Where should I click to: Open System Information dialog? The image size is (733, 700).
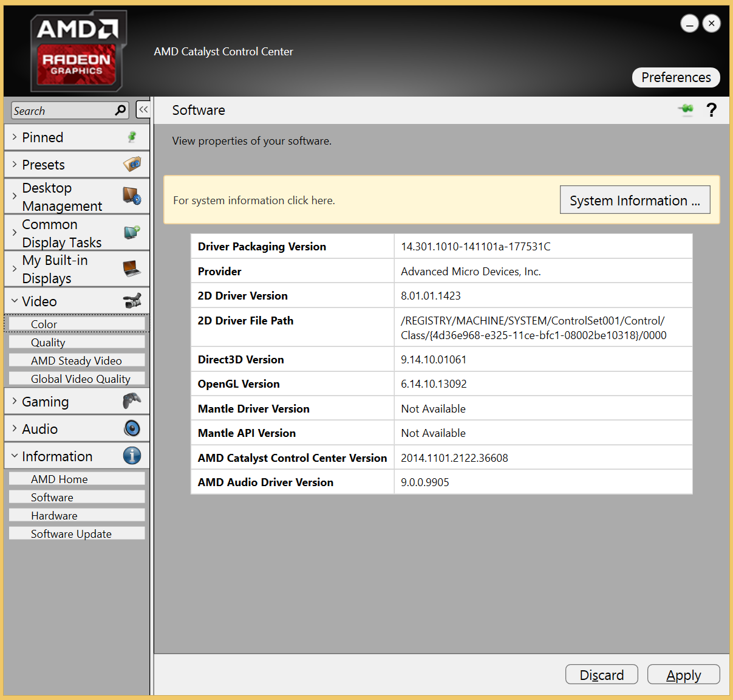(635, 200)
